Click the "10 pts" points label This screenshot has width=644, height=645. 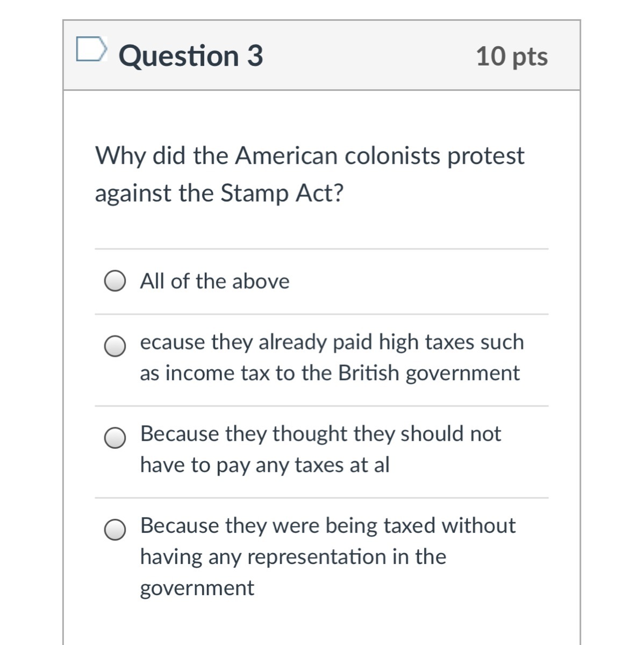point(512,56)
